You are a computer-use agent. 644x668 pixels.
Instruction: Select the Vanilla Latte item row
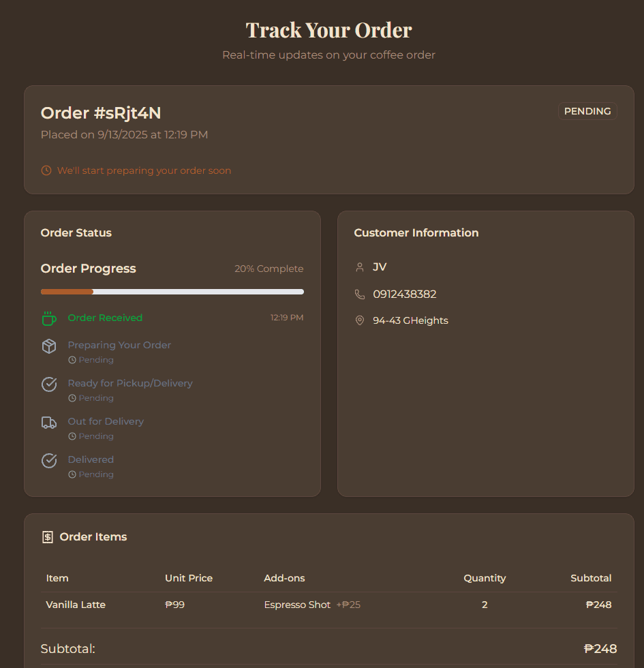76,605
